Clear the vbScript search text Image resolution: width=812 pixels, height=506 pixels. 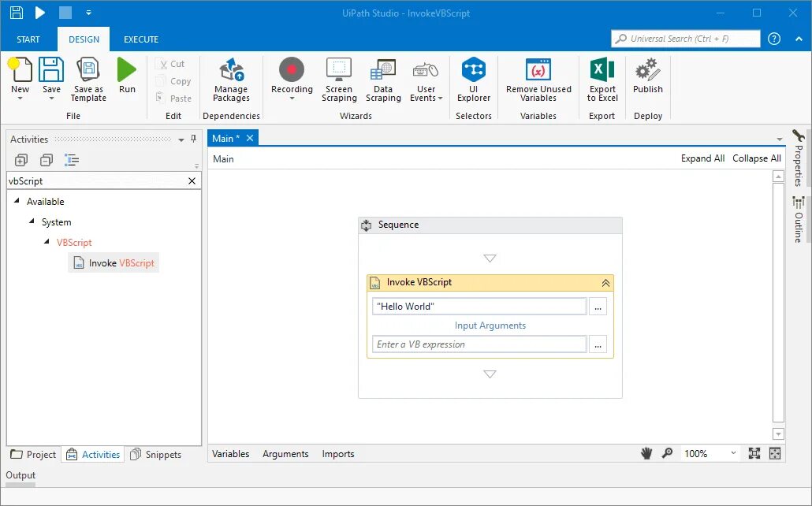pyautogui.click(x=192, y=180)
